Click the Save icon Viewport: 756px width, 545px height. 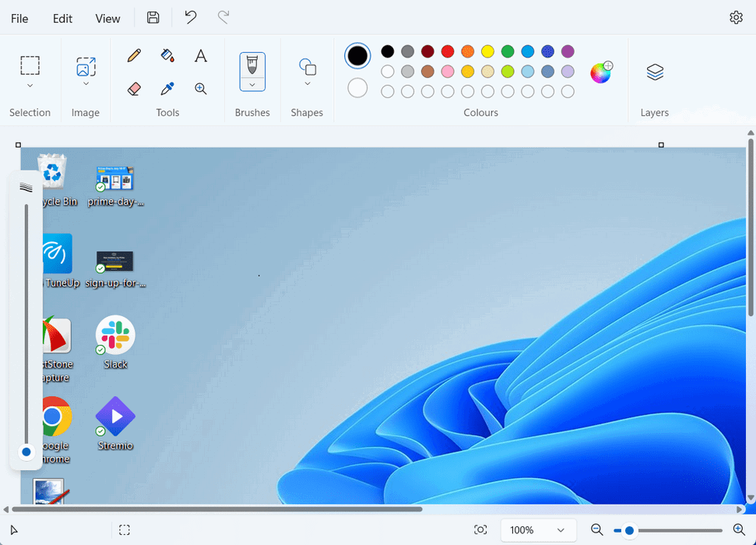[x=153, y=17]
